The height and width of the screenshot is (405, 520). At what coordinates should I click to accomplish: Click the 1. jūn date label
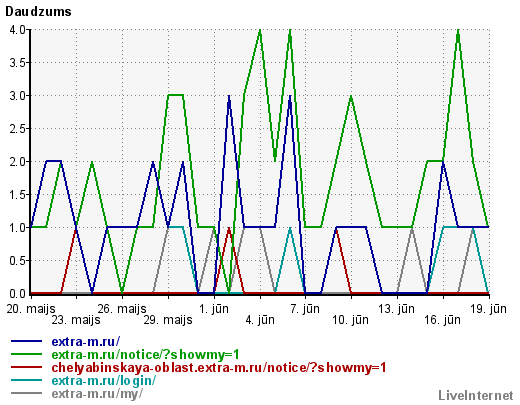214,309
